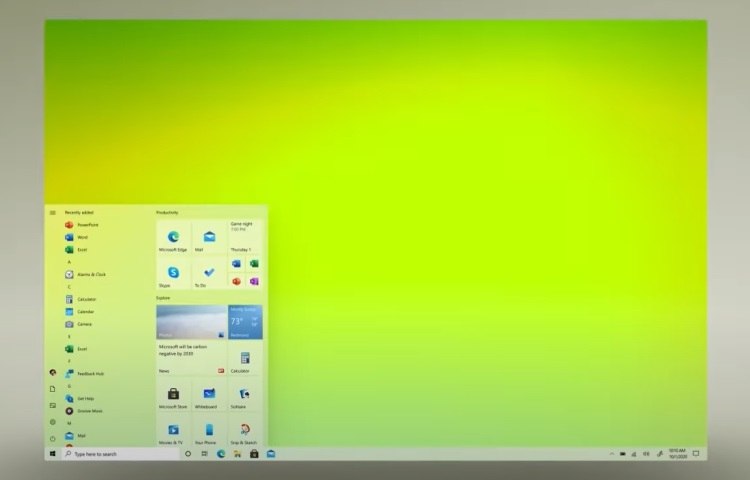
Task: Open Microsoft Store from the taskbar
Action: point(254,454)
